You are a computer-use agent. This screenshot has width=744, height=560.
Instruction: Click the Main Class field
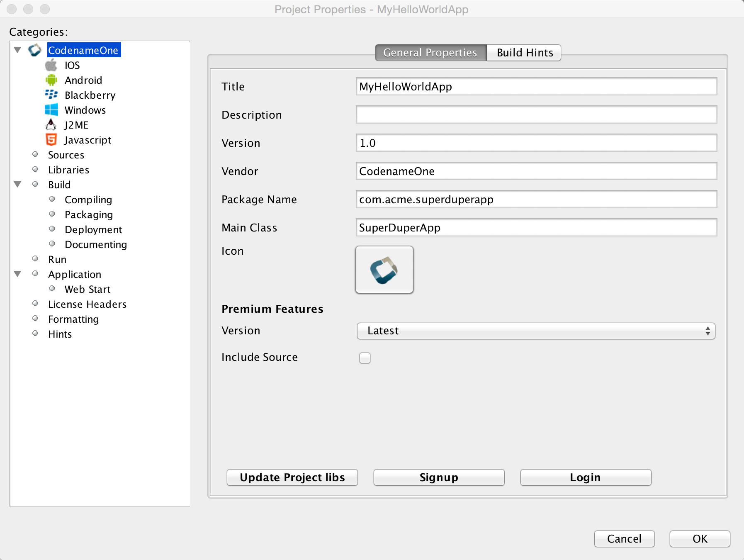point(536,227)
